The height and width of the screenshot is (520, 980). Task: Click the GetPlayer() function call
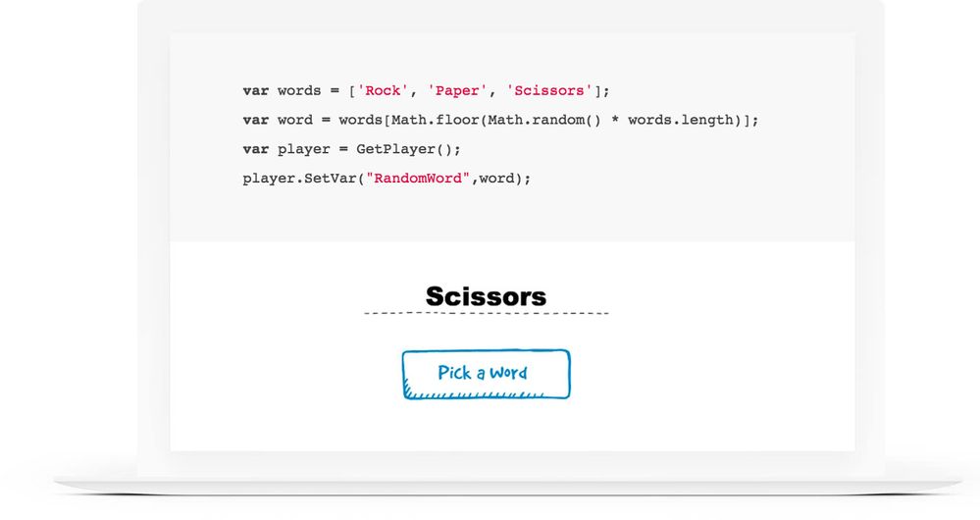pyautogui.click(x=406, y=149)
